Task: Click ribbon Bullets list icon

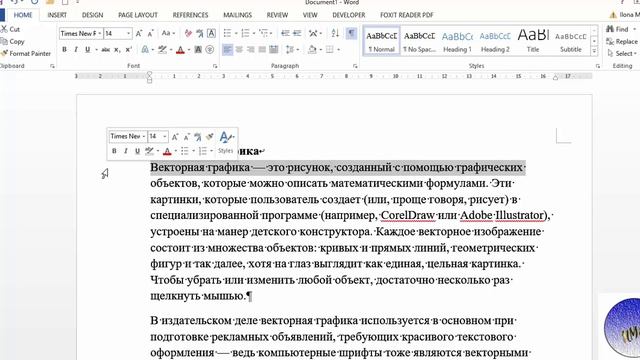Action: [x=228, y=33]
